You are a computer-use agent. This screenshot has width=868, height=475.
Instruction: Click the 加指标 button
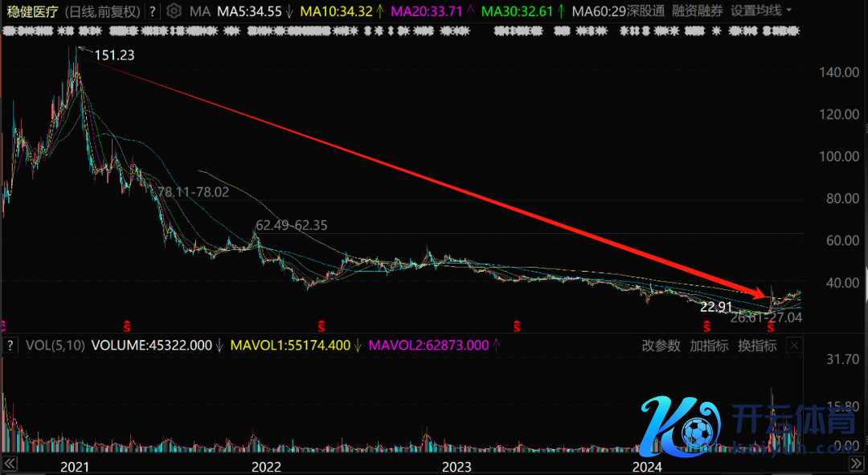pos(709,346)
